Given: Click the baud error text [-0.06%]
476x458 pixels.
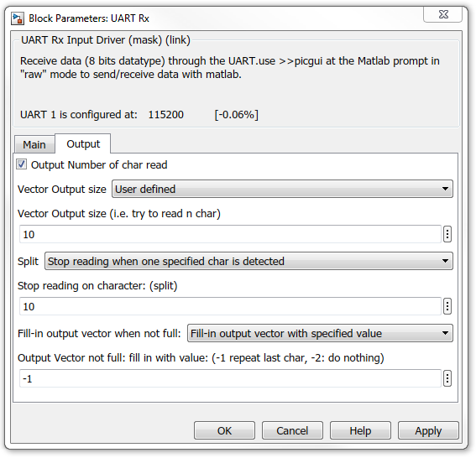Looking at the screenshot, I should coord(236,115).
